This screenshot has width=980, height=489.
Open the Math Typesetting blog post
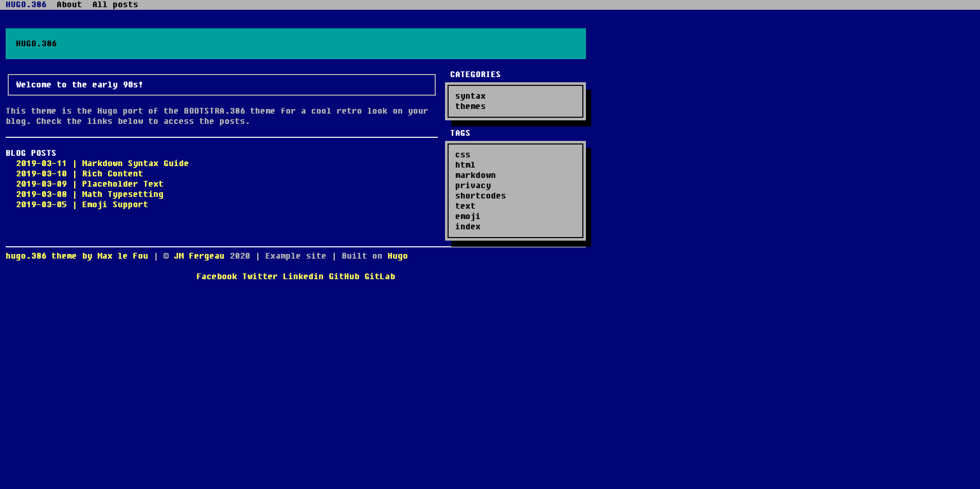[x=122, y=194]
